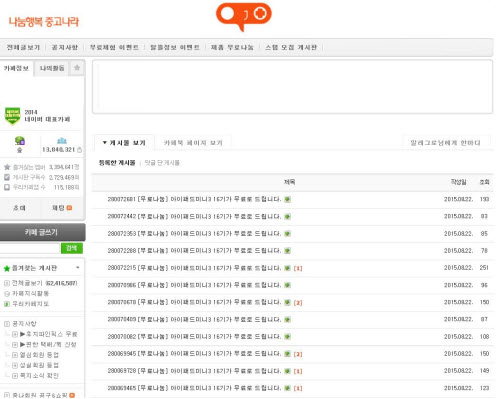This screenshot has height=399, width=500.
Task: Show 댓글 단 게시물 list
Action: 162,163
